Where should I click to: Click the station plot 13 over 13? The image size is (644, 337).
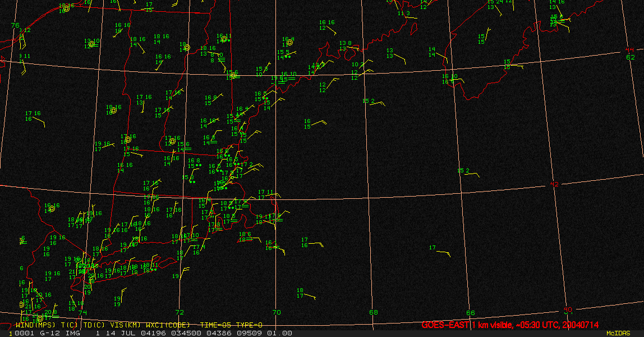tap(390, 53)
